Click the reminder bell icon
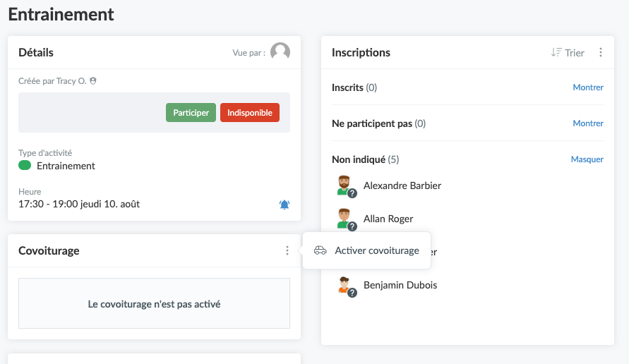 click(x=284, y=205)
